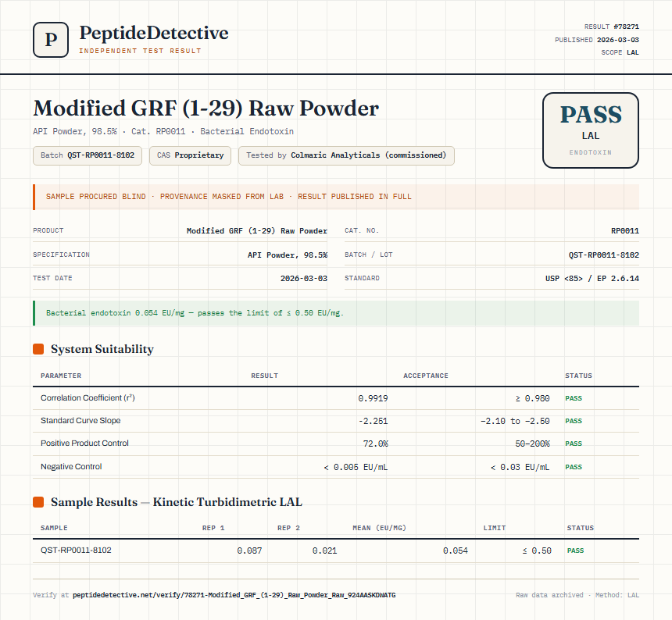
Task: Click the 50–200% acceptance value
Action: coord(532,444)
